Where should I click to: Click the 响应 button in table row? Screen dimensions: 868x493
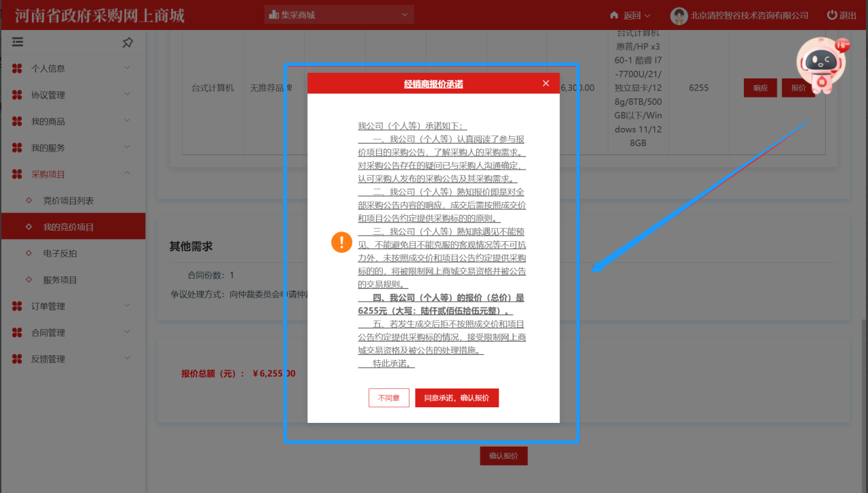[x=760, y=88]
